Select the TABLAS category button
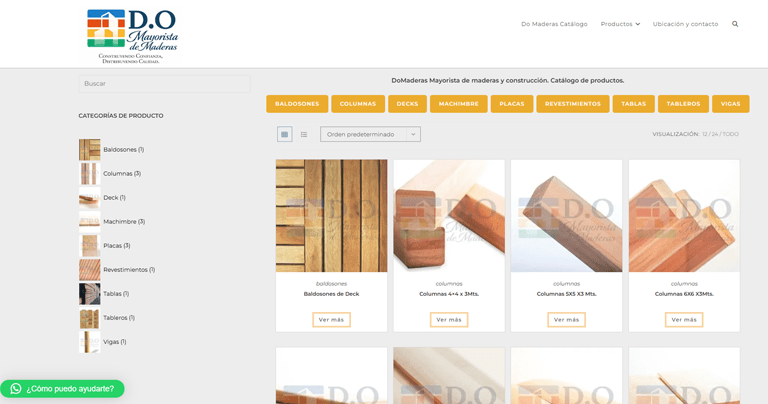768x404 pixels. (x=634, y=104)
